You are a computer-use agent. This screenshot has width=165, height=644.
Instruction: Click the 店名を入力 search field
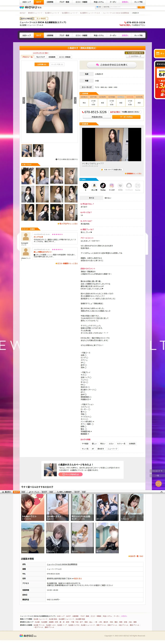(124, 7)
